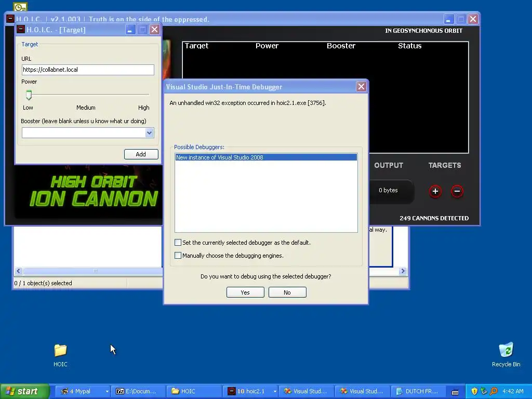This screenshot has height=399, width=532.
Task: Expand the Mypal taskbar group arrow
Action: coord(107,391)
